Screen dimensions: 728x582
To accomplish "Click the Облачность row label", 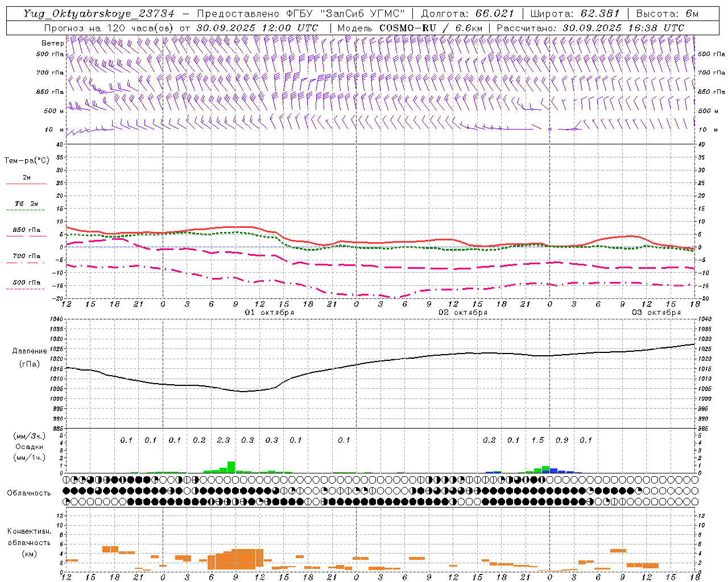I will click(x=29, y=493).
